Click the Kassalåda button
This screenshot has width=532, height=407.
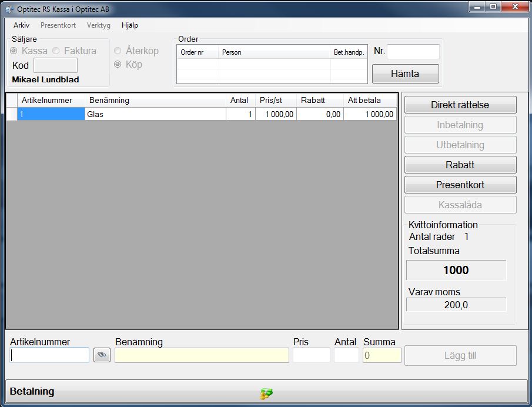point(460,205)
